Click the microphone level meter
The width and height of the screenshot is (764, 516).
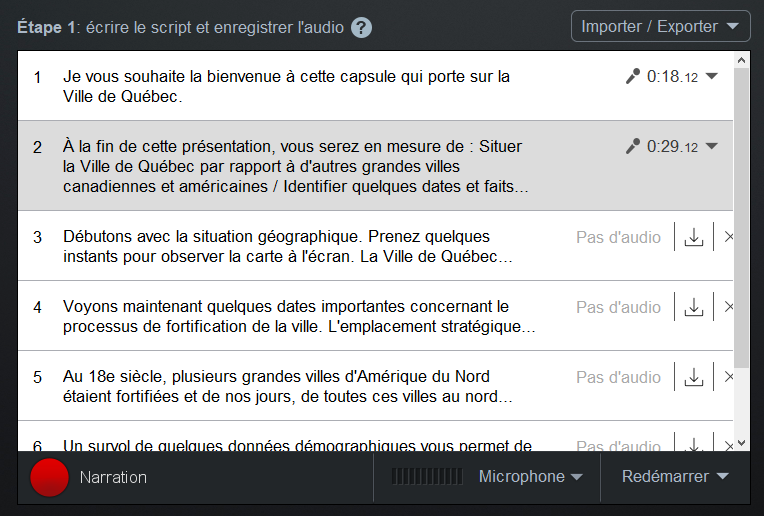click(x=427, y=477)
